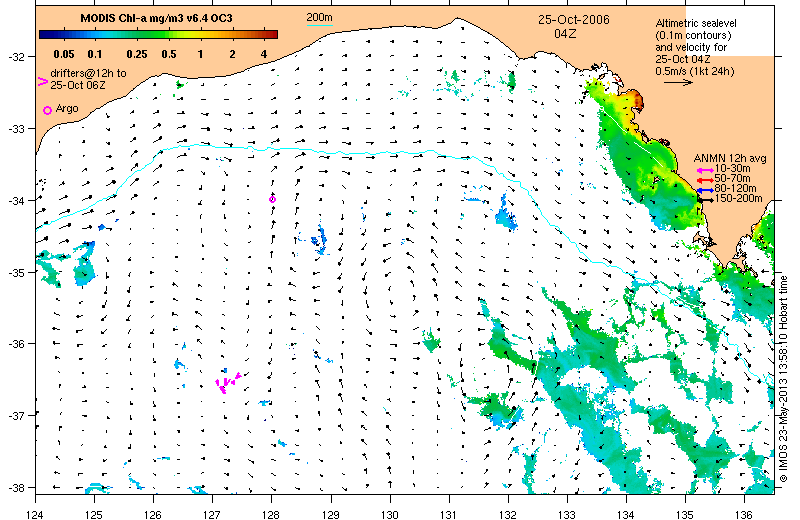Screen dimensions: 800x520
Task: Click the colorbar value 4 label
Action: [x=264, y=54]
